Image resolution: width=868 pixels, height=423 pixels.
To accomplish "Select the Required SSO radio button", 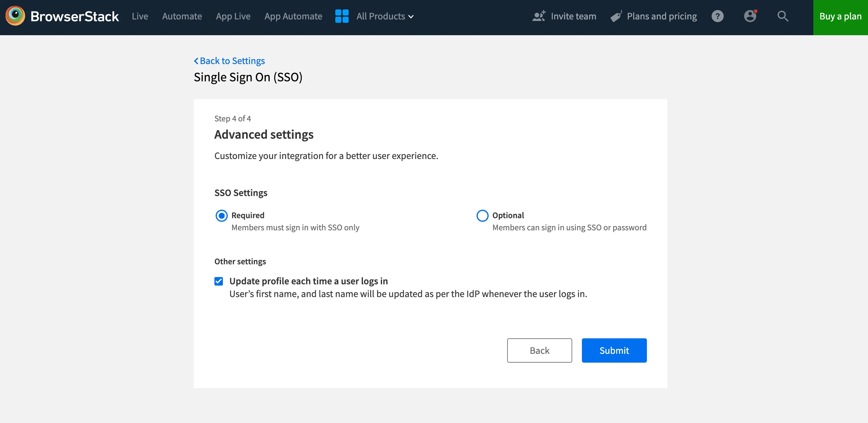I will pos(221,215).
